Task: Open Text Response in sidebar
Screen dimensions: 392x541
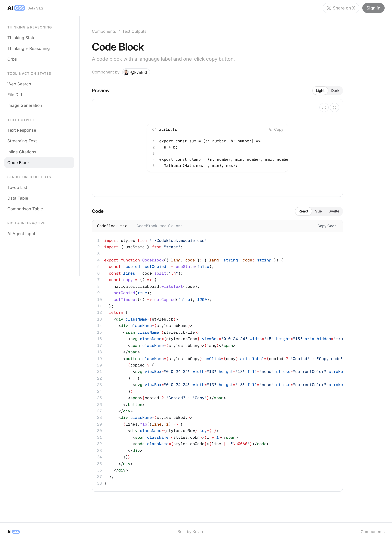Action: [x=39, y=130]
